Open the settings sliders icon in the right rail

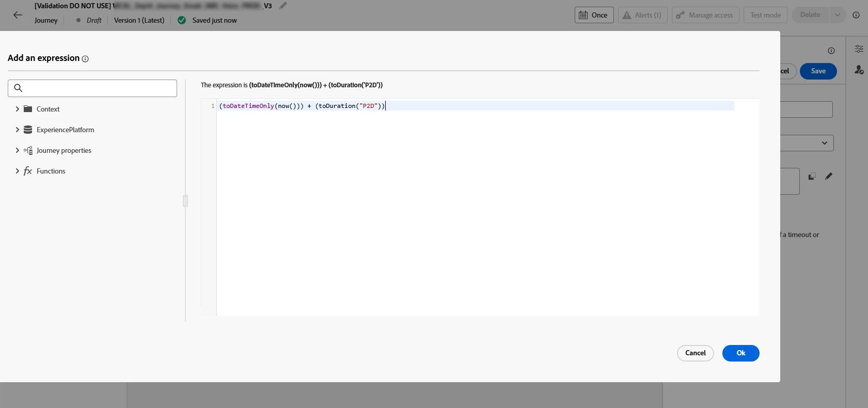pyautogui.click(x=859, y=49)
